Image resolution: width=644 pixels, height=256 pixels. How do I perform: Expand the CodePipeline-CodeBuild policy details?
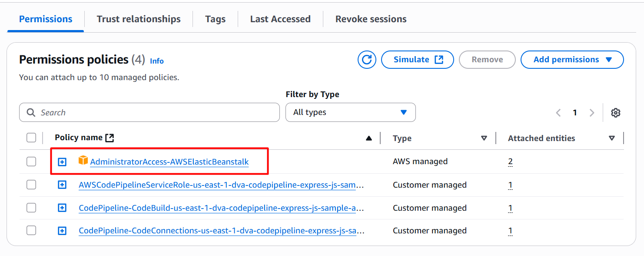coord(62,208)
